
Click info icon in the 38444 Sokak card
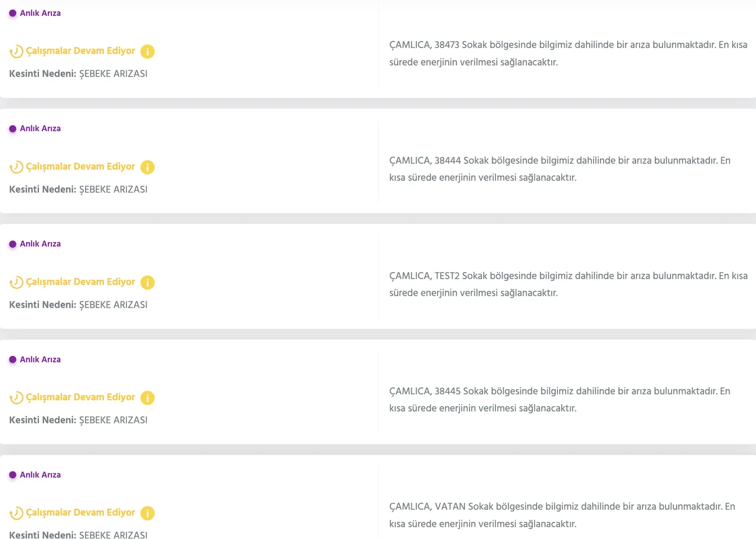148,167
